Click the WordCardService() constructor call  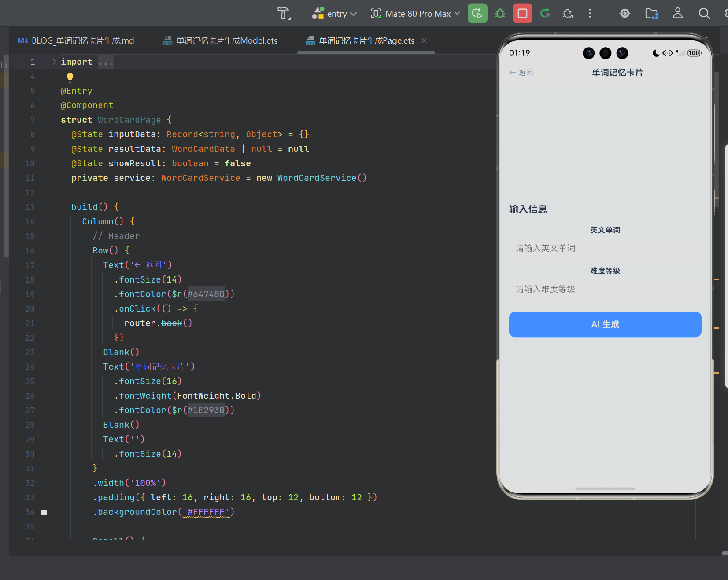[322, 178]
